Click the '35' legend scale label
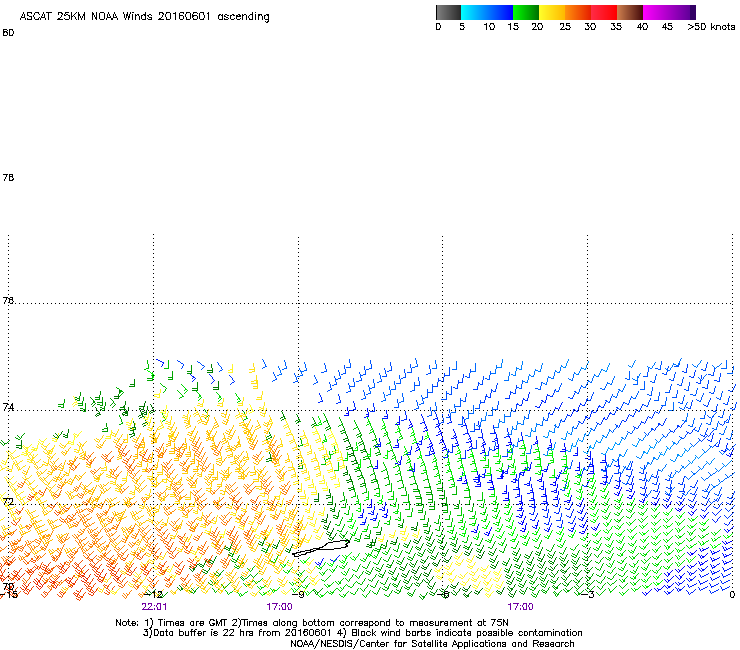 [x=616, y=27]
